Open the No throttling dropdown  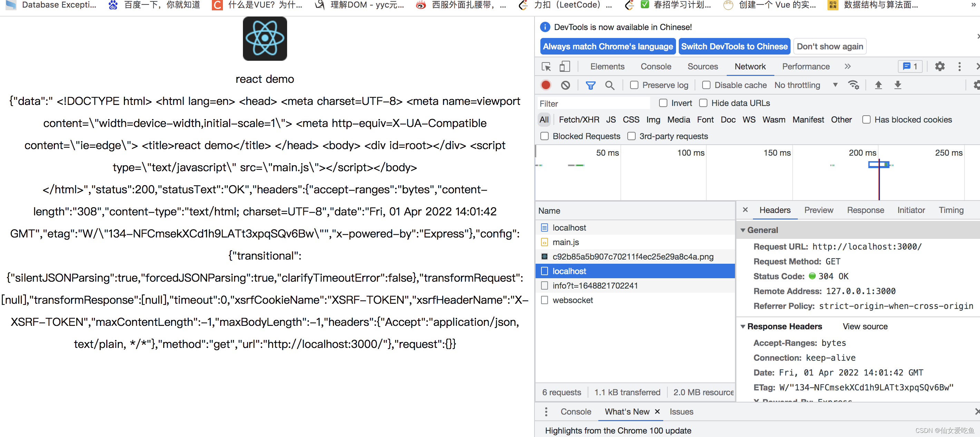(806, 85)
